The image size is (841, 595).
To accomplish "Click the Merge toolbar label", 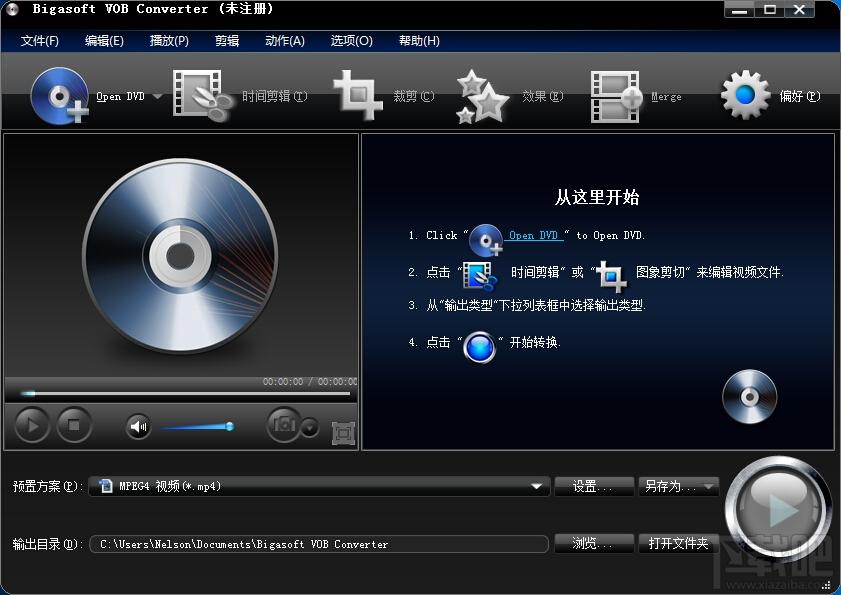I will click(666, 97).
